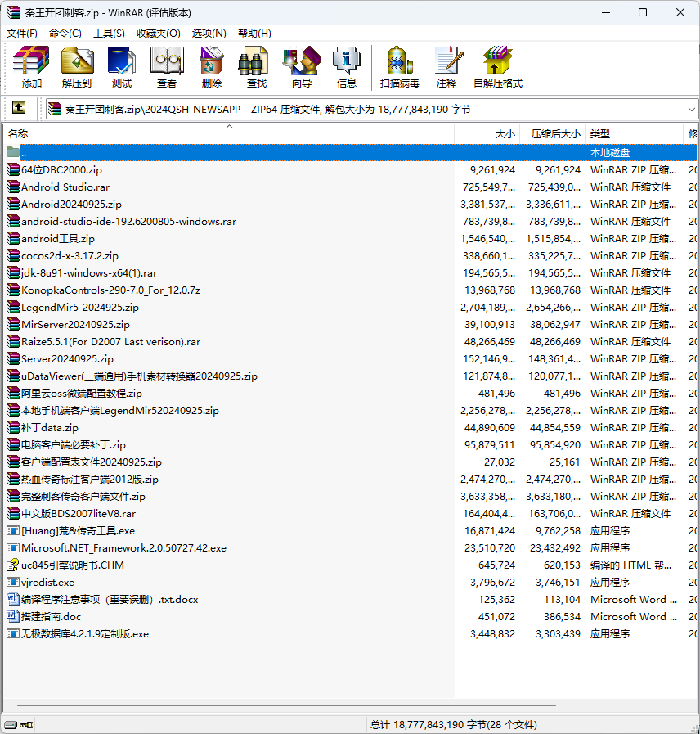Image resolution: width=700 pixels, height=734 pixels.
Task: Click the 查找 (Find) binoculars icon
Action: coord(257,67)
